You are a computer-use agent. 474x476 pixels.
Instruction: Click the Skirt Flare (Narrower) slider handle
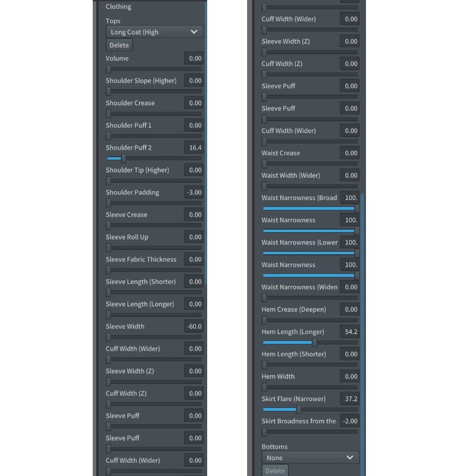pyautogui.click(x=298, y=409)
